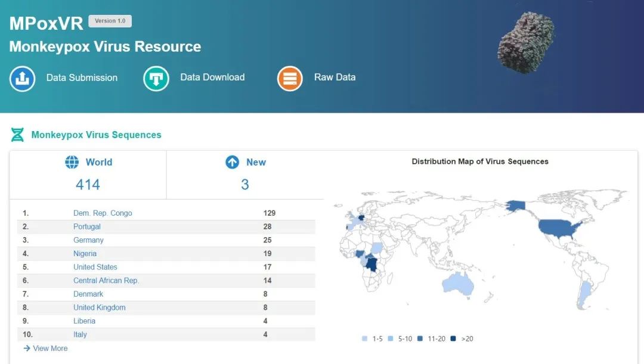This screenshot has height=364, width=644.
Task: Open the Dem. Rep. Congo link
Action: 103,213
